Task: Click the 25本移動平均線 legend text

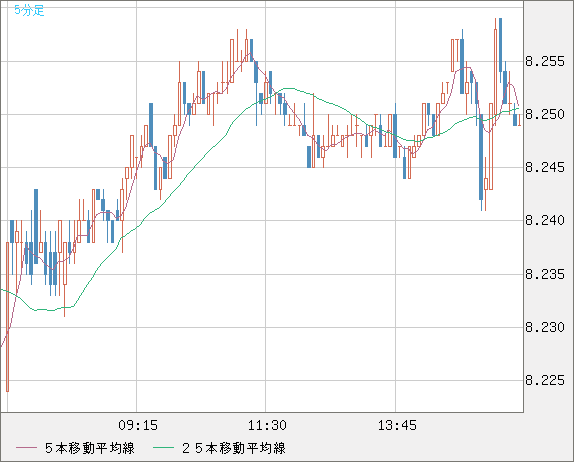Action: click(x=234, y=448)
